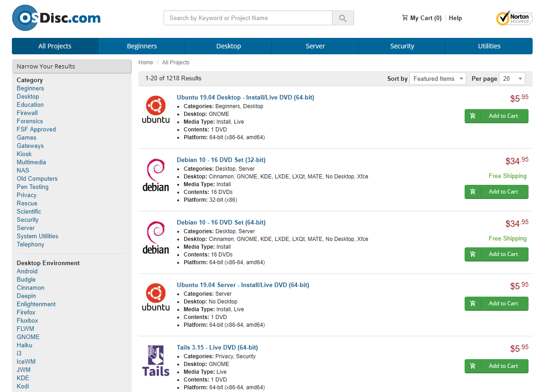545x392 pixels.
Task: Filter by Rescue category
Action: (x=27, y=203)
